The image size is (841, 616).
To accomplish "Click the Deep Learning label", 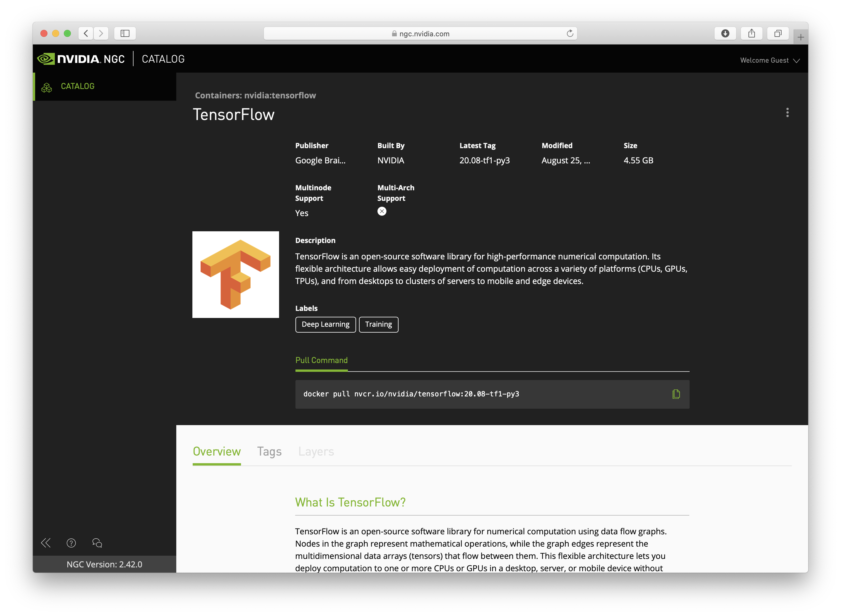I will coord(325,324).
